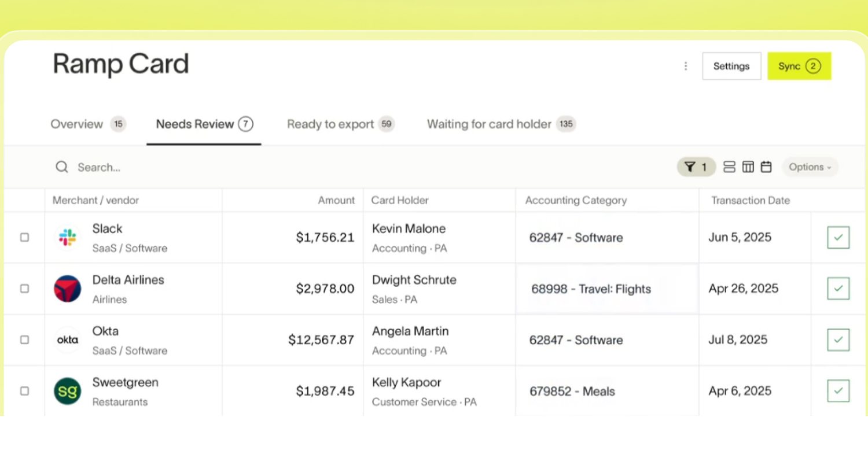The width and height of the screenshot is (868, 454).
Task: Approve the Okta transaction checkmark
Action: pos(838,340)
